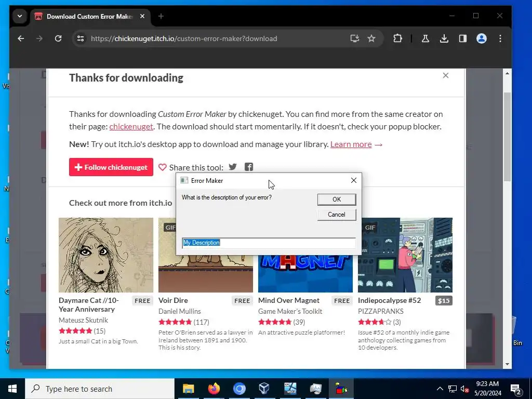
Task: Open the Error Maker taskbar icon
Action: [x=341, y=389]
